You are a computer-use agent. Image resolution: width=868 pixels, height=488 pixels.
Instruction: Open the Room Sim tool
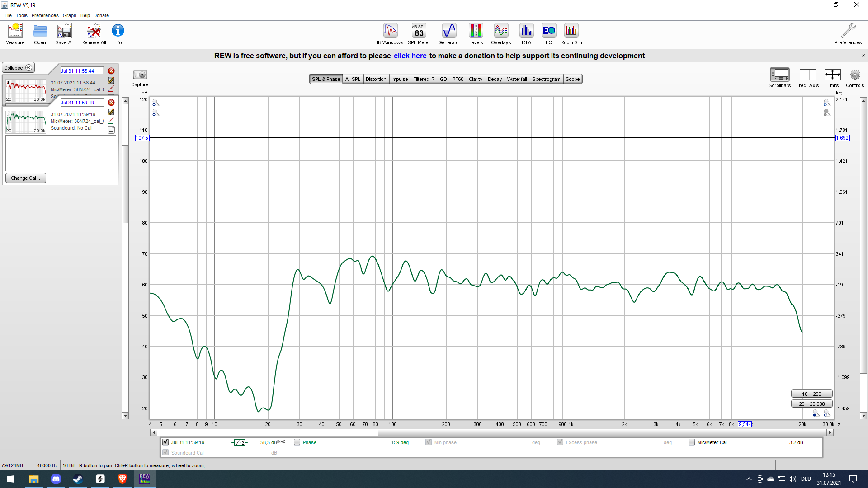pos(571,34)
